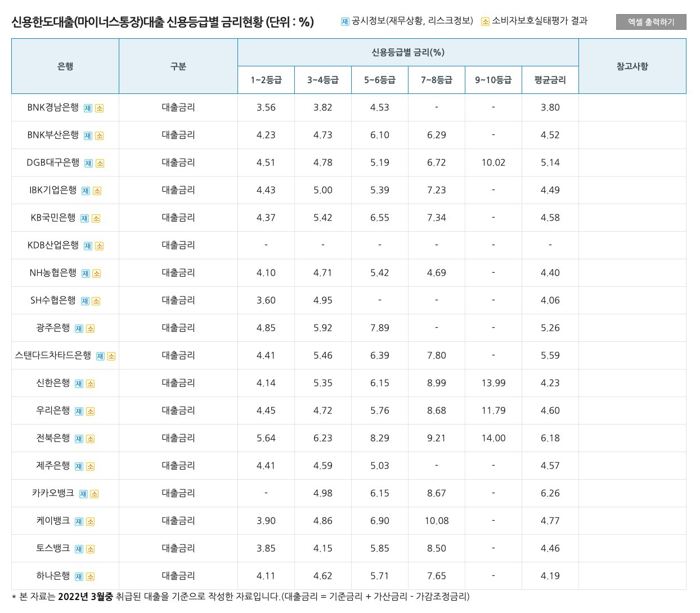Click the 소 legend icon beside 소비자보호실태평가
The height and width of the screenshot is (613, 700).
tap(485, 22)
